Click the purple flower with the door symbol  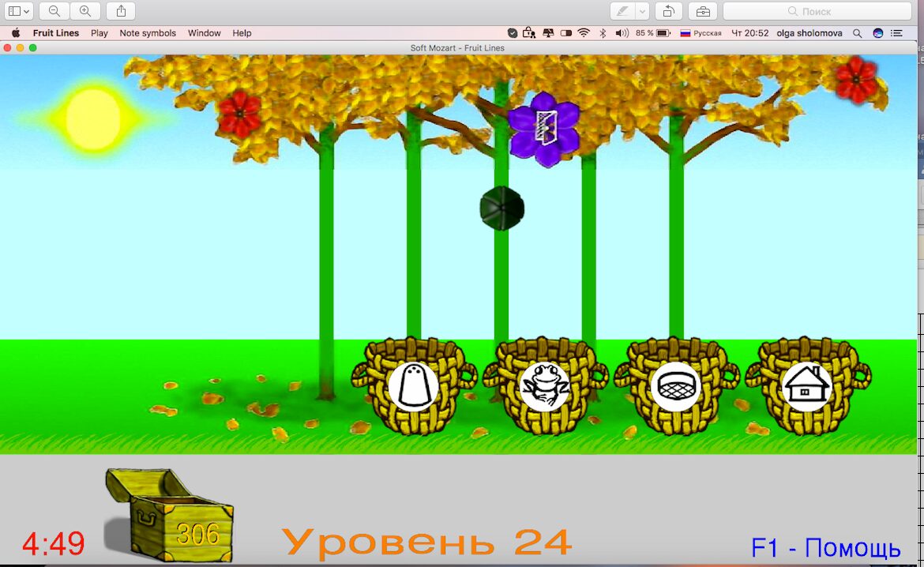(x=544, y=129)
